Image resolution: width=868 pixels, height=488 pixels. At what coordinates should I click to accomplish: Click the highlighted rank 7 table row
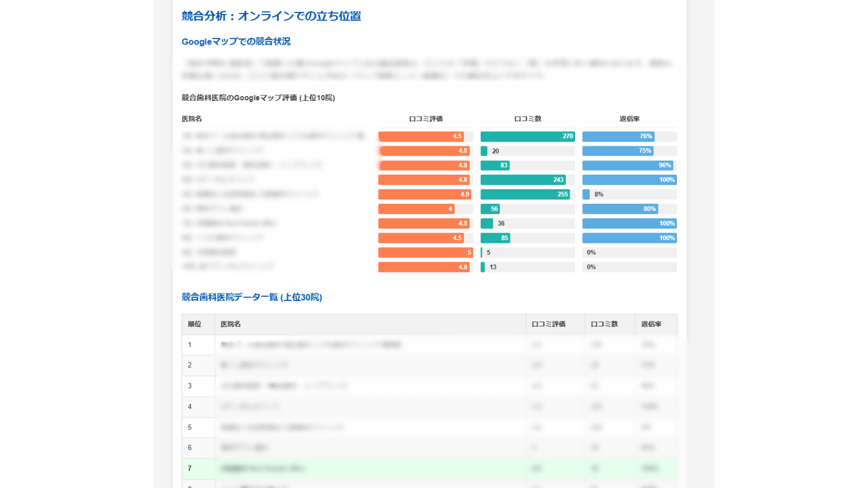[x=380, y=468]
